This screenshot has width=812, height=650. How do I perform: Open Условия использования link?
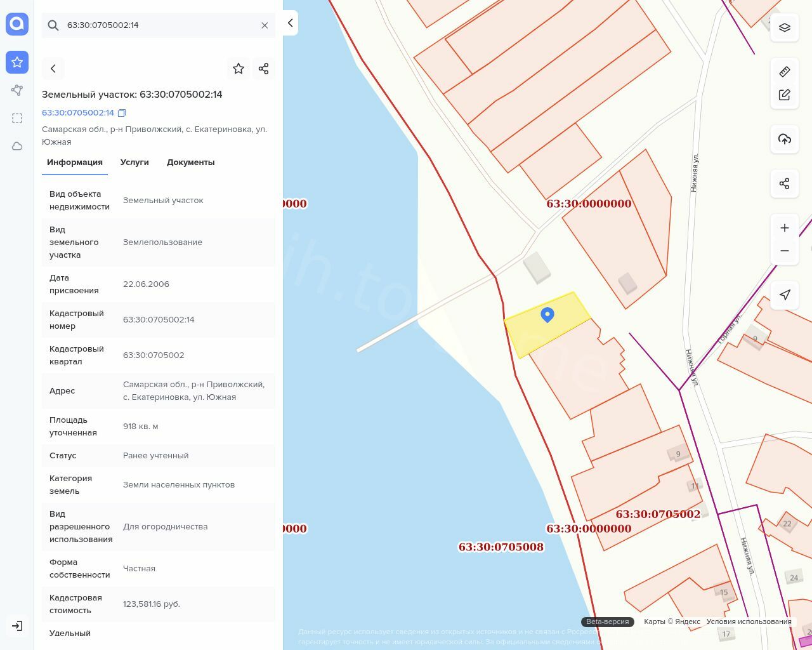click(749, 621)
